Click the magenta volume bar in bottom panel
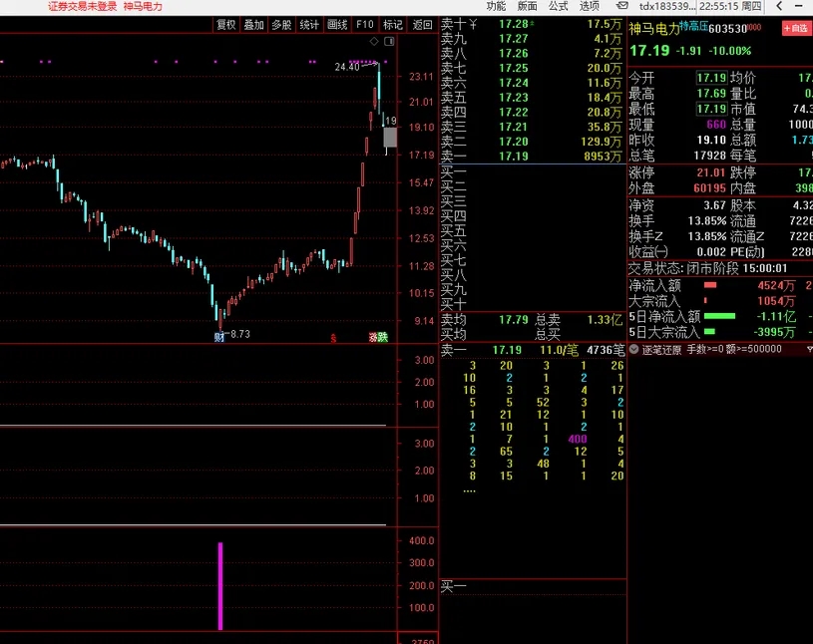This screenshot has height=644, width=813. (x=220, y=586)
